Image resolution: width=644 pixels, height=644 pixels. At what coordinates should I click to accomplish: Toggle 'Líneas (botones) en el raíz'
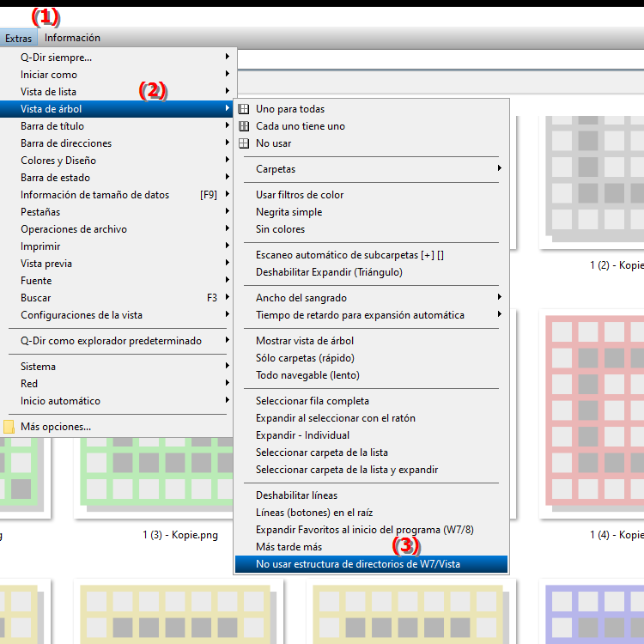click(x=371, y=513)
